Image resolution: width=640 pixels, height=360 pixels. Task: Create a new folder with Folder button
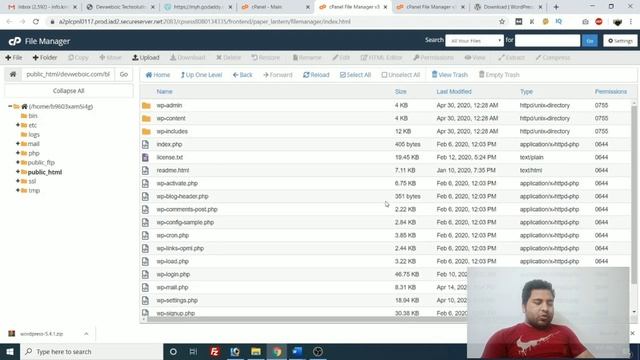(x=45, y=58)
